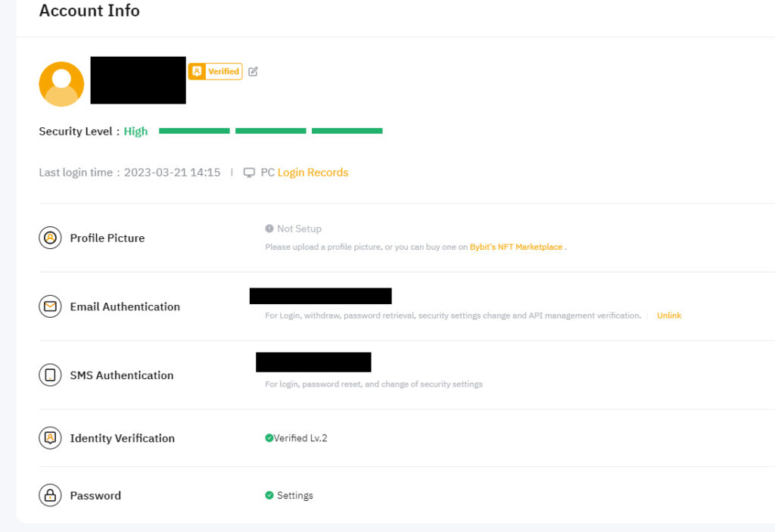This screenshot has height=532, width=775.
Task: Click the Password lock icon
Action: click(x=50, y=496)
